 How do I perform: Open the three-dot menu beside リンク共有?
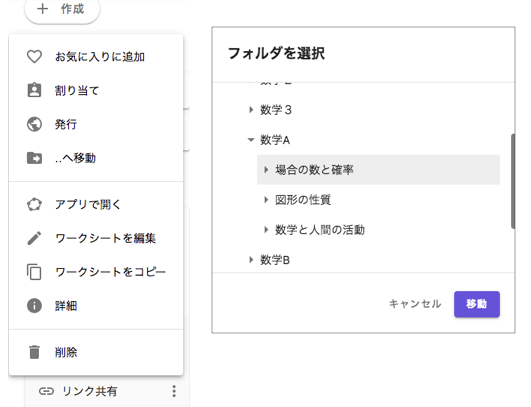(x=174, y=391)
